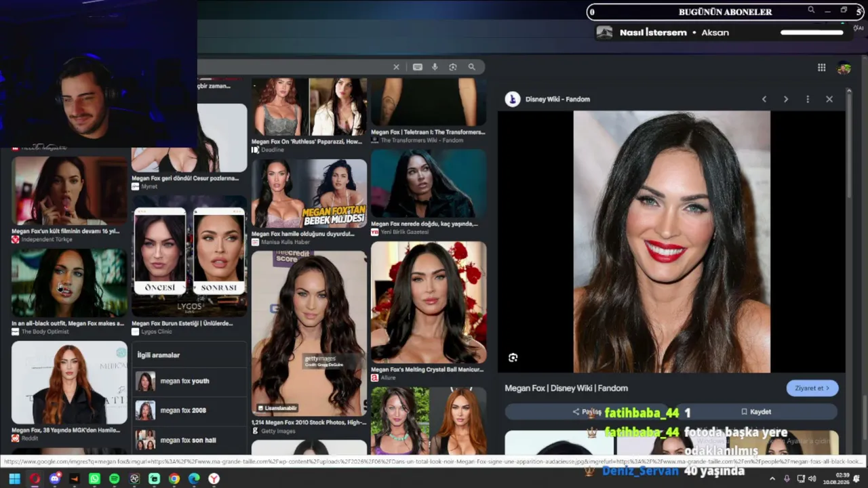Click the taskbar clock showing 02:39
Viewport: 868px width, 488px height.
(x=843, y=475)
